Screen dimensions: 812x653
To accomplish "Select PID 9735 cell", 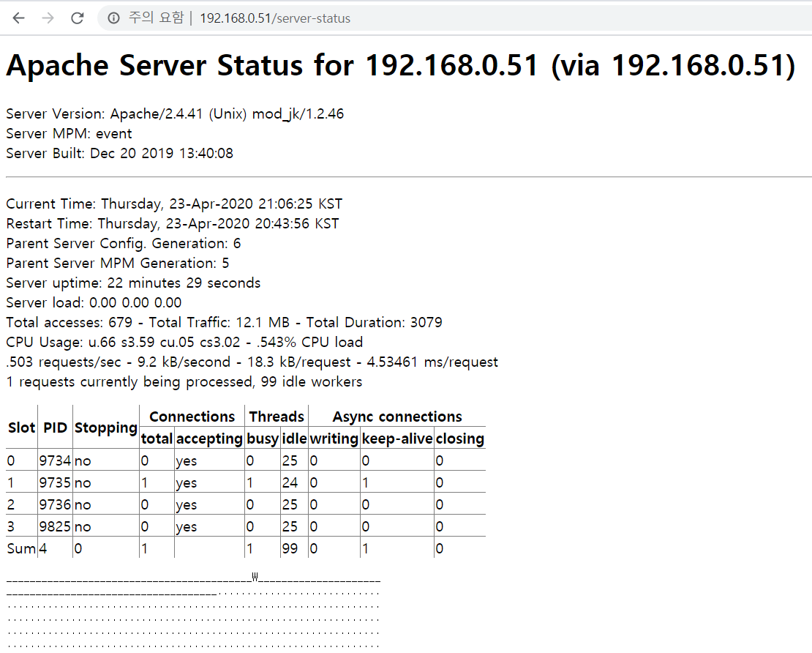I will tap(55, 482).
